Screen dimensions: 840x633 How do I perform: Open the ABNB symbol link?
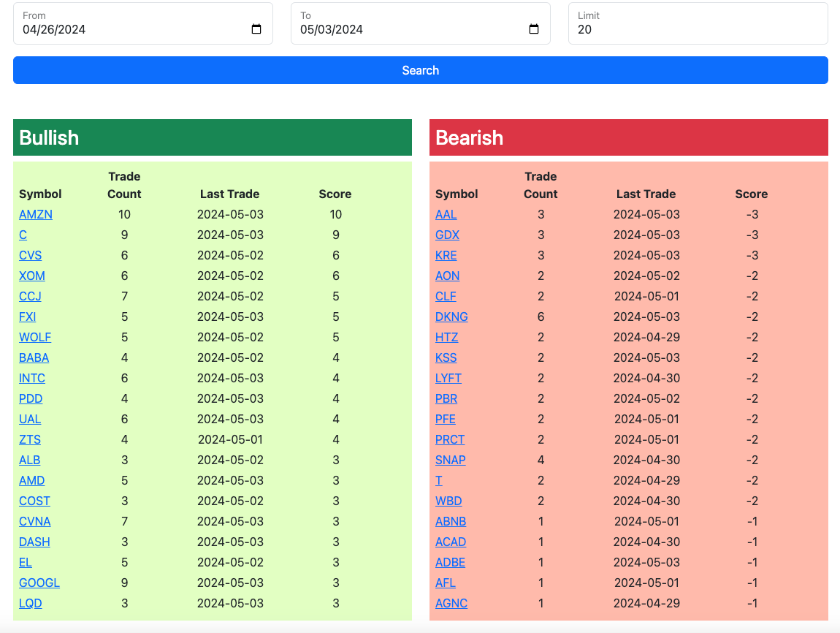[451, 521]
